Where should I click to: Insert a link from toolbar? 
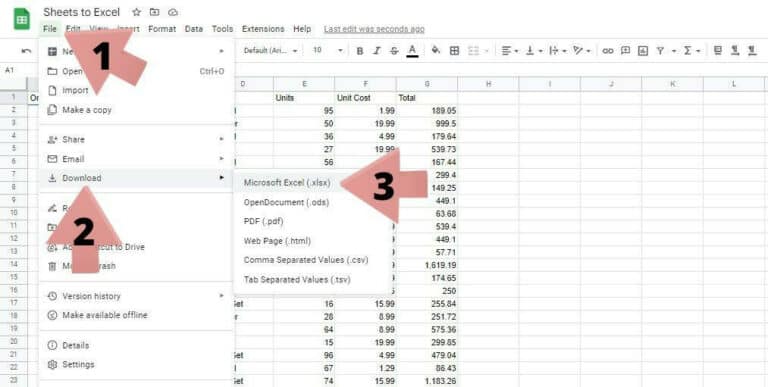point(608,50)
